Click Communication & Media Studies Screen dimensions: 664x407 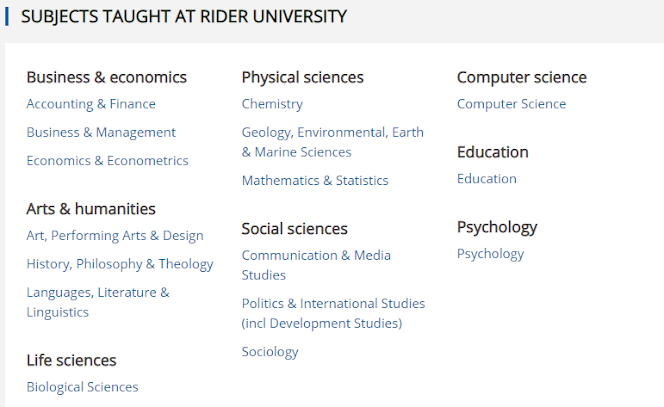tap(316, 265)
